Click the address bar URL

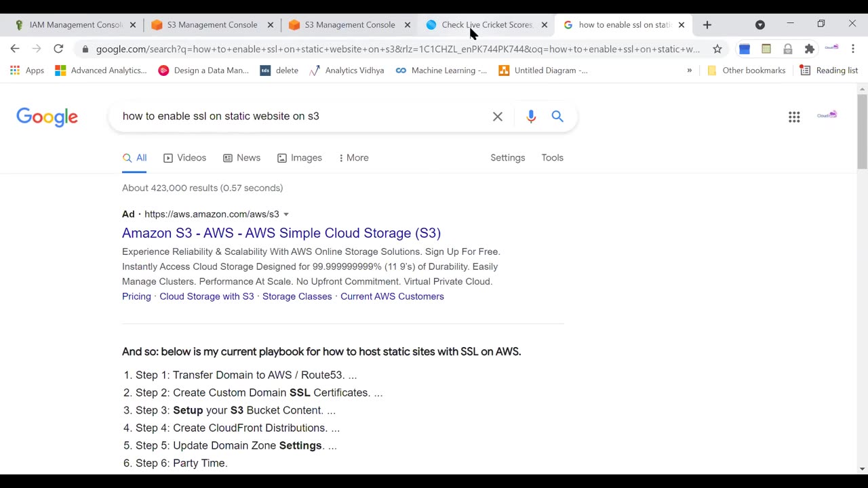coord(398,49)
